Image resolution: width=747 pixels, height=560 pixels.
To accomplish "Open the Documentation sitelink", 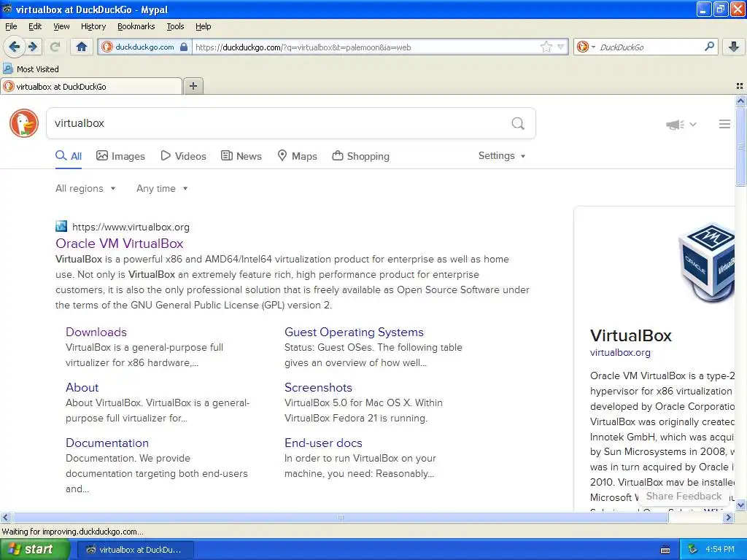I will 107,443.
